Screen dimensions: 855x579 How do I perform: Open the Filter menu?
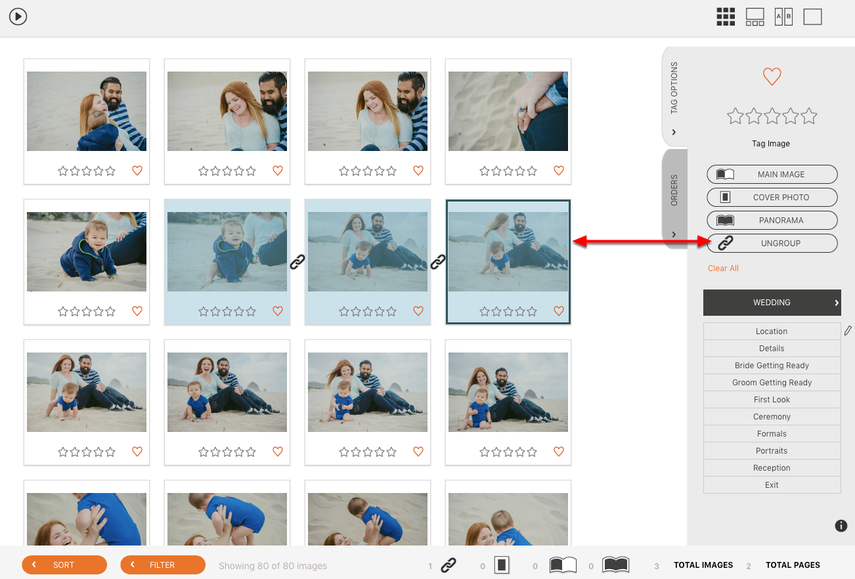coord(162,565)
